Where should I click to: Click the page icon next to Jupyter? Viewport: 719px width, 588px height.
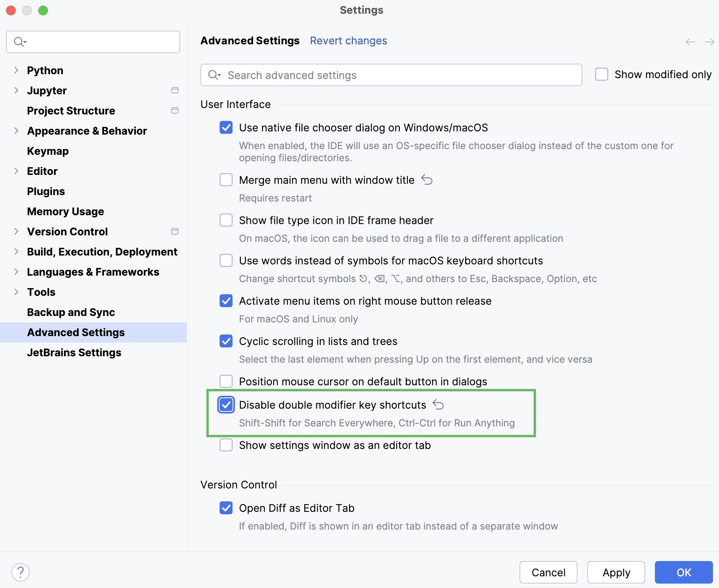pyautogui.click(x=175, y=90)
